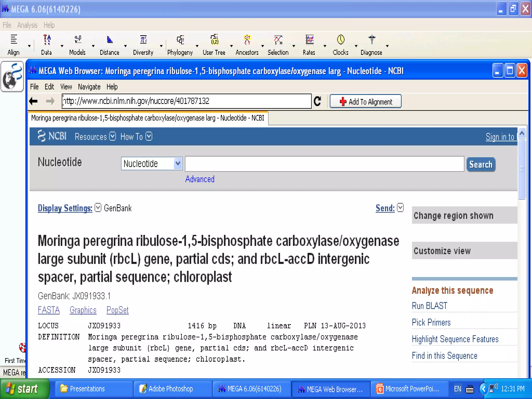Click the NCBI Search button
532x399 pixels.
click(x=481, y=164)
